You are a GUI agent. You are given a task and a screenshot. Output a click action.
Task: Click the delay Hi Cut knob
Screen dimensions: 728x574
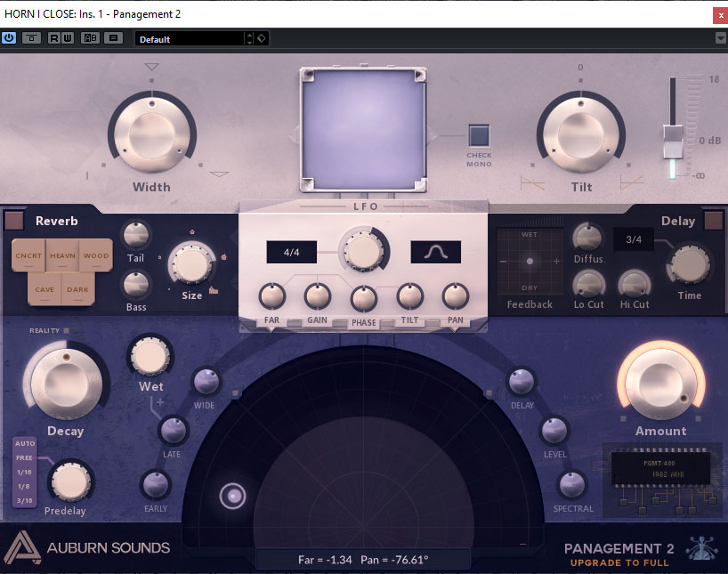point(635,283)
